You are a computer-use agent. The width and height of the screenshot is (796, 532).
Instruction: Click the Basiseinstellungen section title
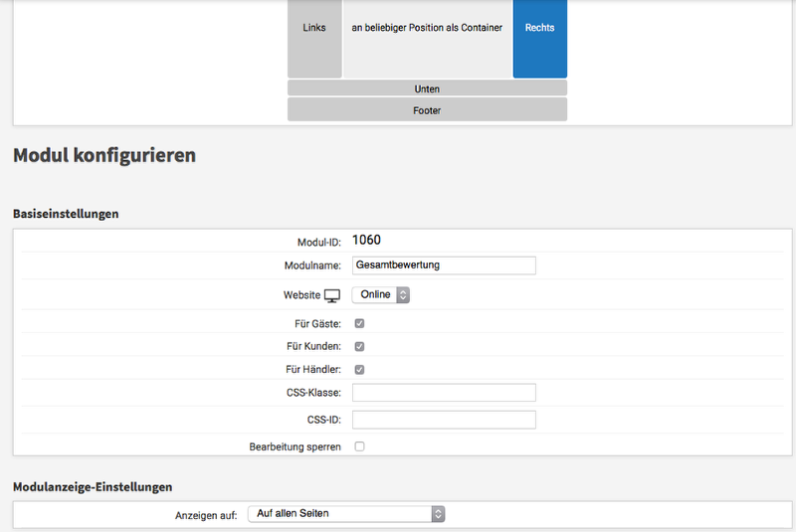pos(66,214)
